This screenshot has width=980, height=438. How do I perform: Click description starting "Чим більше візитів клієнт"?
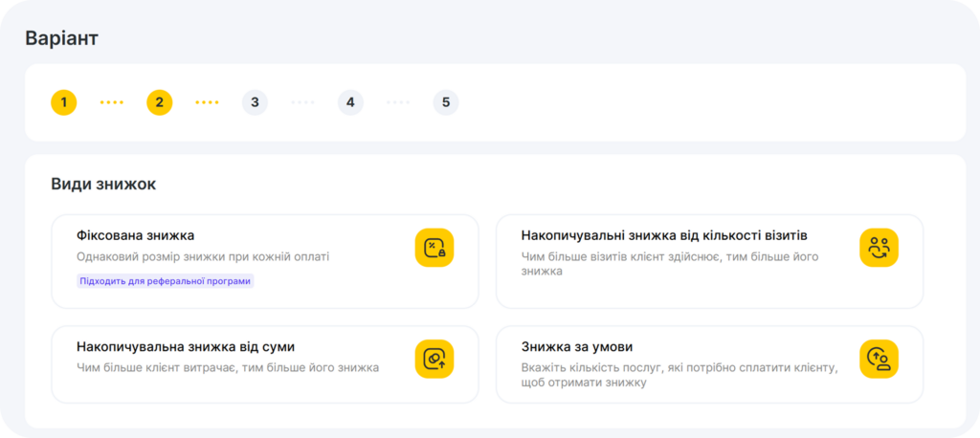670,264
